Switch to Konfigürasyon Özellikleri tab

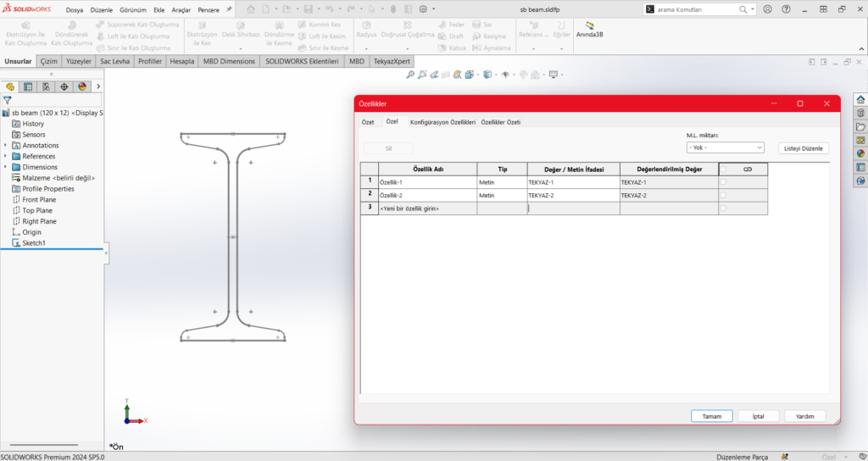[442, 122]
